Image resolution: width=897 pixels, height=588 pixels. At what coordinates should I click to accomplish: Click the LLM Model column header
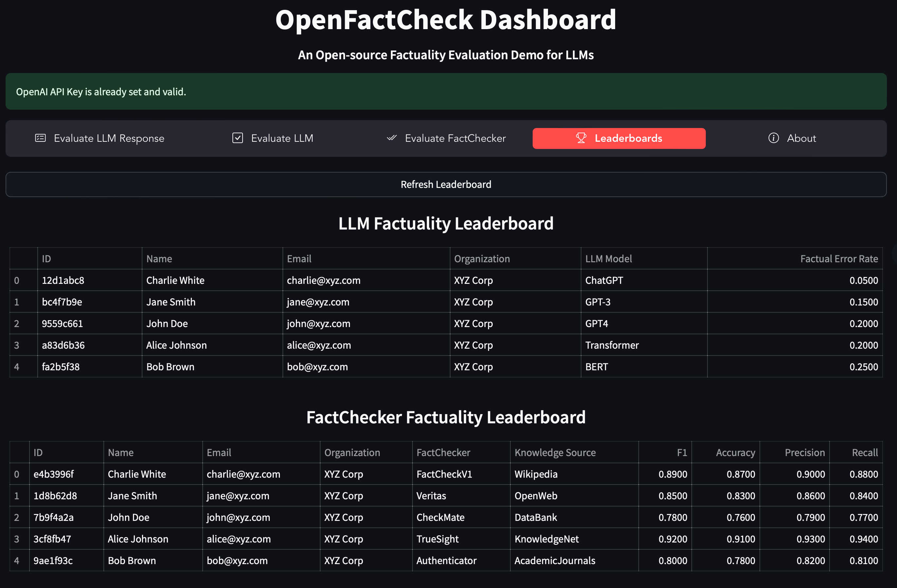tap(644, 259)
